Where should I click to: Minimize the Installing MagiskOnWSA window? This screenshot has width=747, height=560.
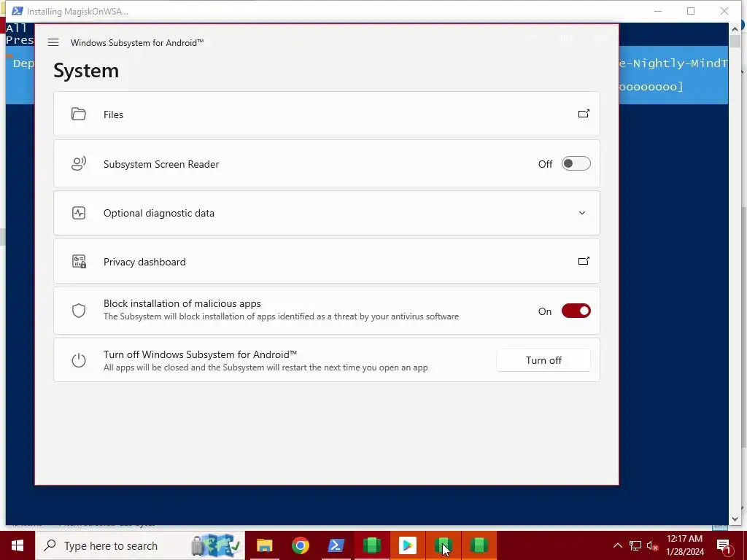tap(658, 11)
